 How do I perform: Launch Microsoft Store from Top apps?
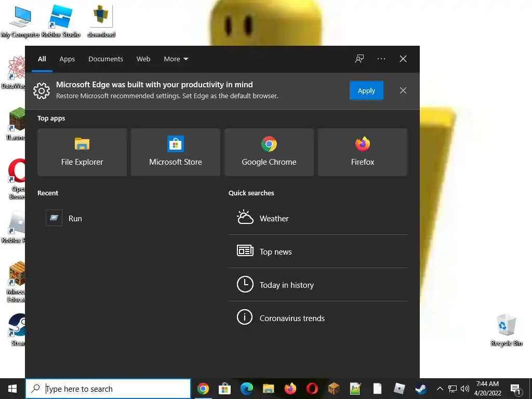tap(176, 152)
